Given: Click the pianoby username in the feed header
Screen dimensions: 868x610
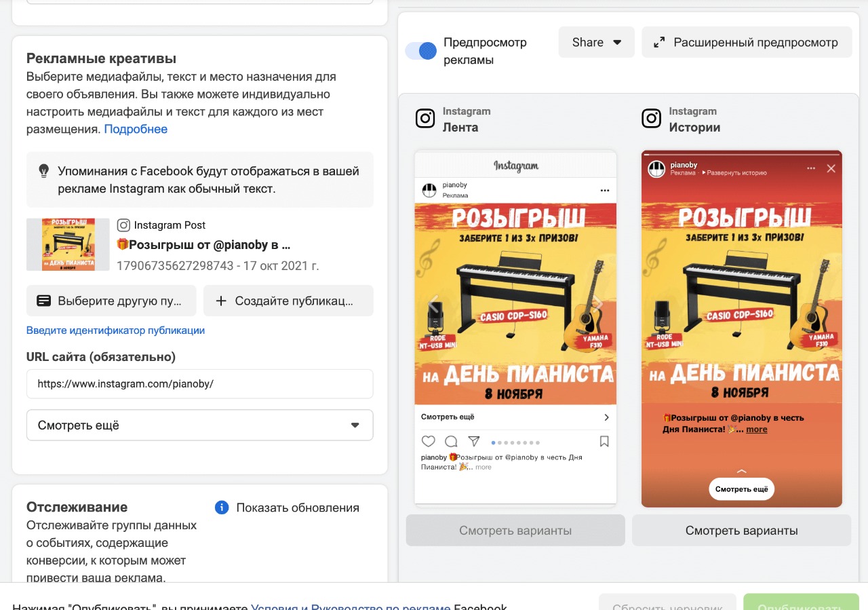Looking at the screenshot, I should point(454,185).
